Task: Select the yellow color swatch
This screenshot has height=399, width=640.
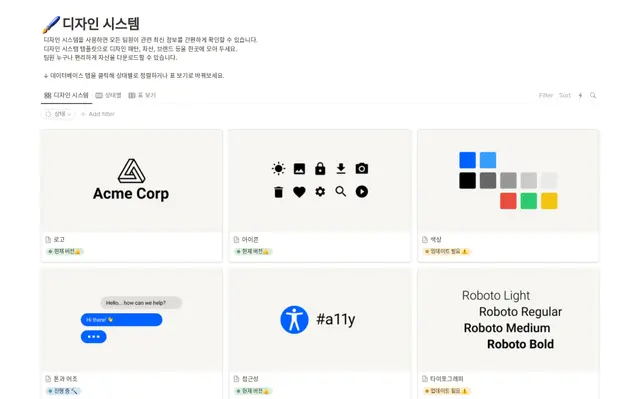Action: click(549, 201)
